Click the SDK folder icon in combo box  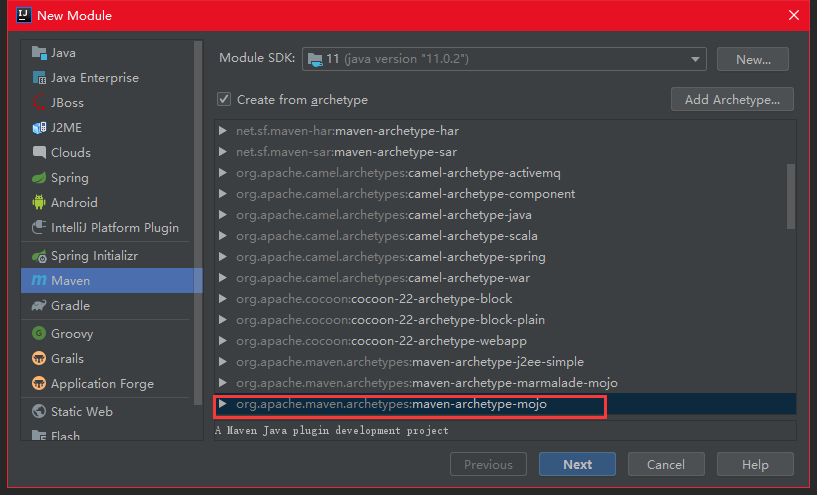coord(315,59)
